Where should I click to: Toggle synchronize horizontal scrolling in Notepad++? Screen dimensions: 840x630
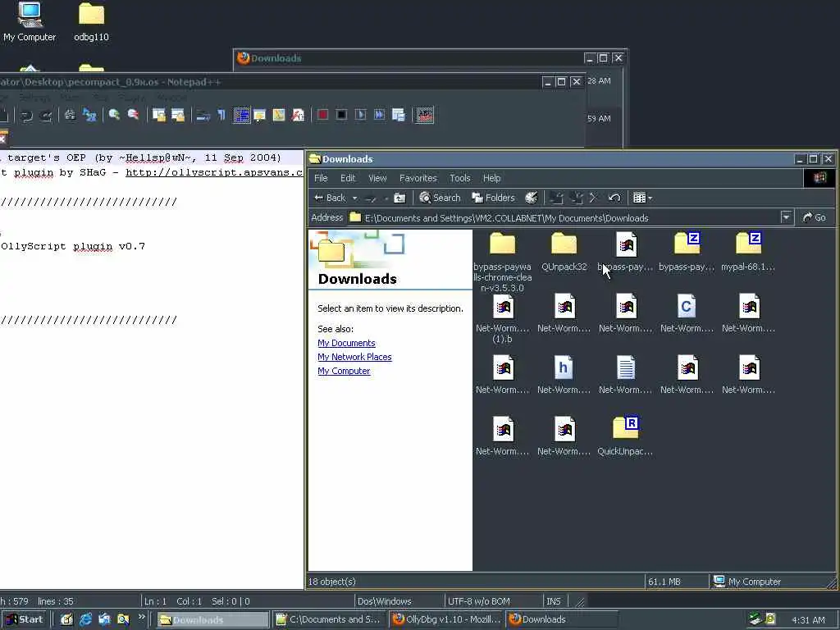tap(178, 115)
